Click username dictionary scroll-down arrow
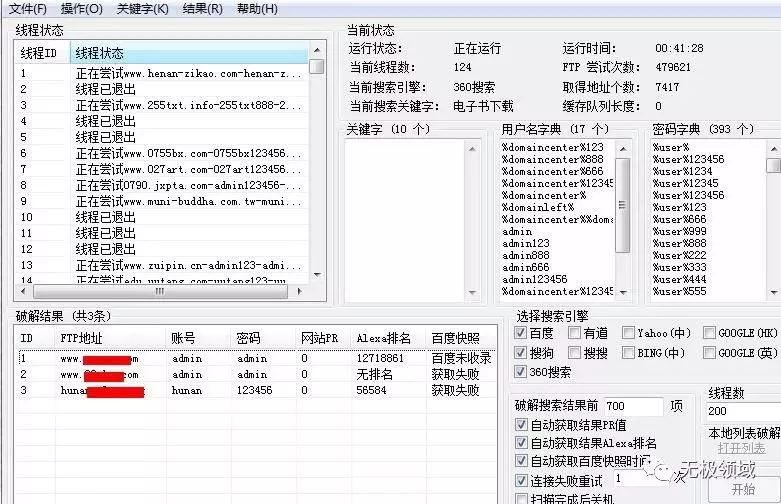Image resolution: width=781 pixels, height=504 pixels. [623, 293]
